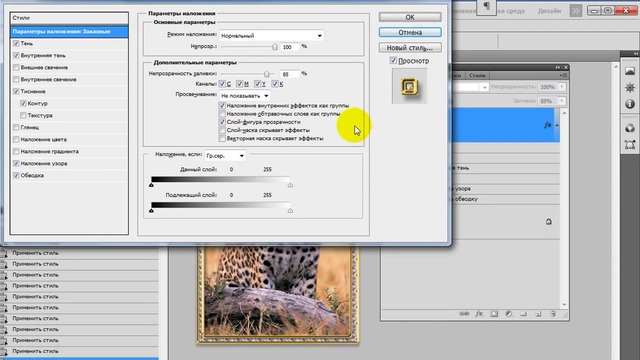Toggle channel M checkbox
The height and width of the screenshot is (360, 640).
point(240,84)
